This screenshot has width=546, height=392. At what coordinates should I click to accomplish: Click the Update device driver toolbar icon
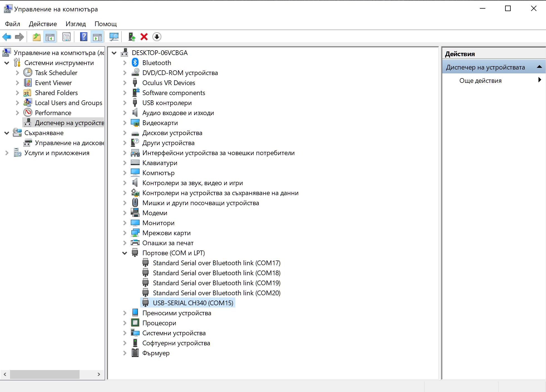tap(132, 37)
